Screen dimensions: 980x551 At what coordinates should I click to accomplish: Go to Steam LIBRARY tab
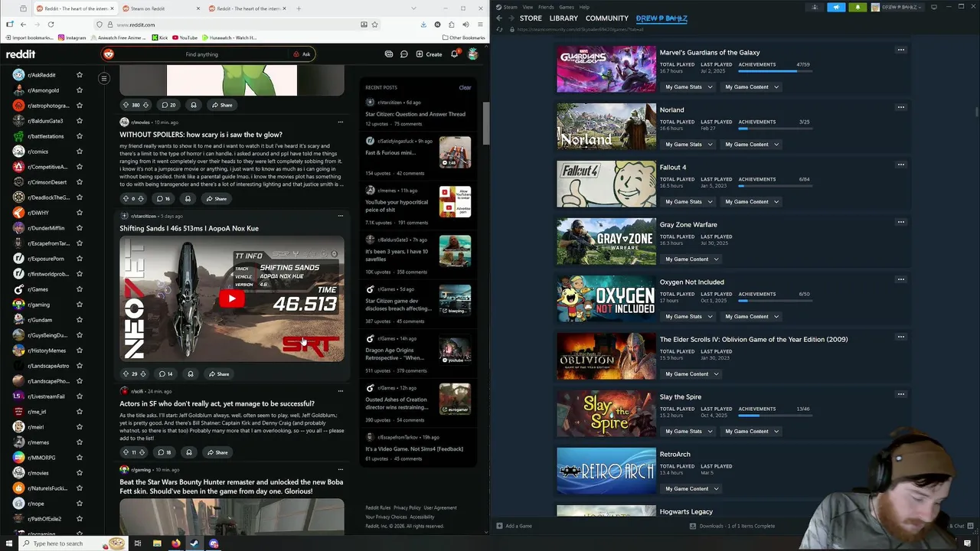click(563, 18)
